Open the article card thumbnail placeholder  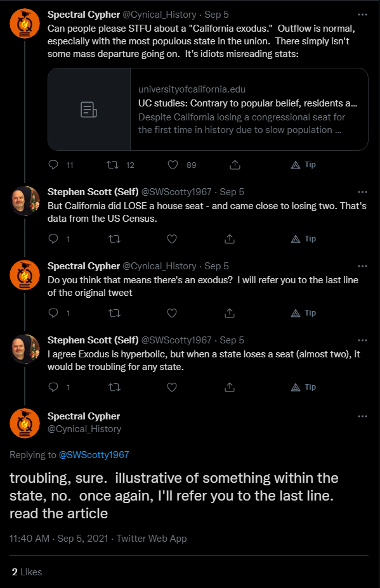click(89, 109)
